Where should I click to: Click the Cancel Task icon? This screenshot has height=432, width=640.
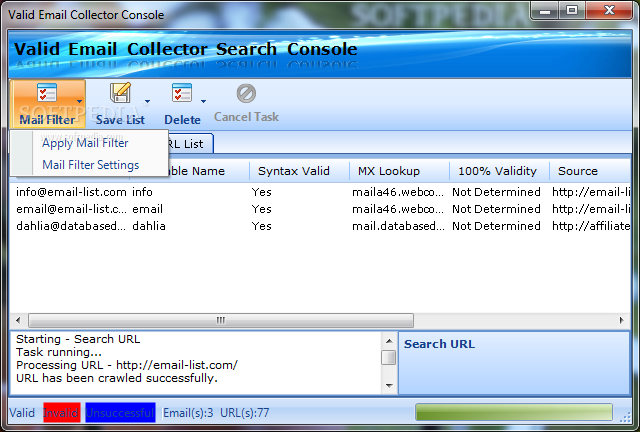point(246,94)
